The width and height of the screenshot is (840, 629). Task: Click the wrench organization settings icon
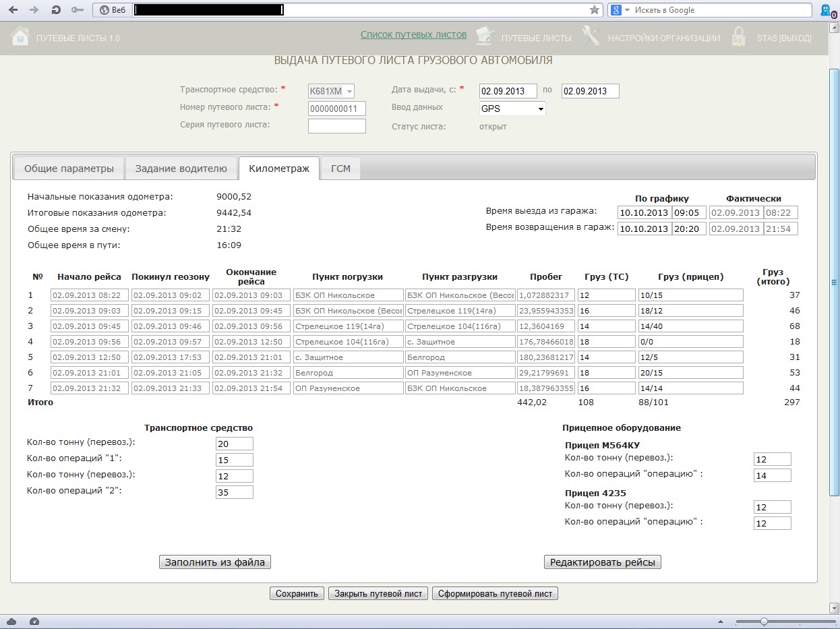tap(591, 36)
